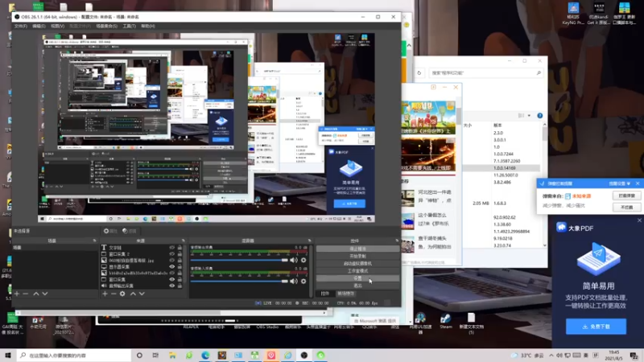Move scene up in scenes panel
Image resolution: width=644 pixels, height=362 pixels.
(36, 294)
